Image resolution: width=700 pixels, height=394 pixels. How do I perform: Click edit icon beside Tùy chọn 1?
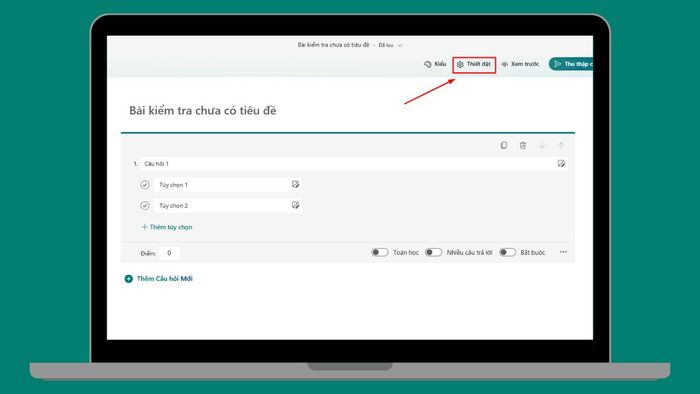point(295,184)
